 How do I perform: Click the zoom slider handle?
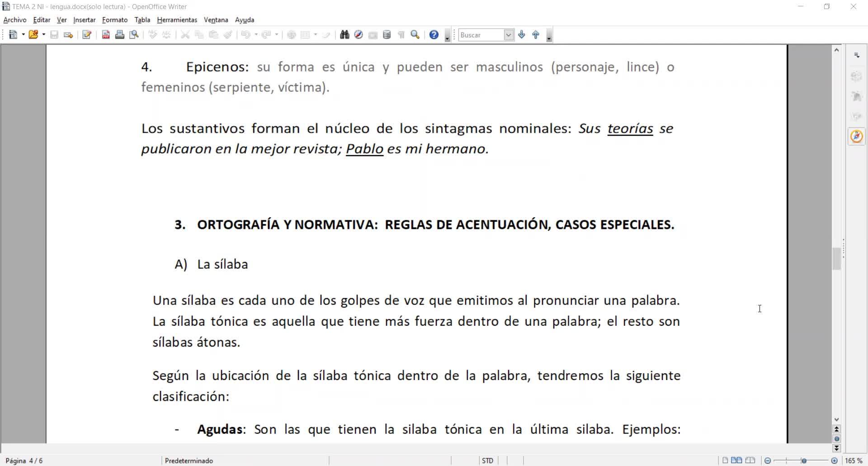click(x=804, y=461)
